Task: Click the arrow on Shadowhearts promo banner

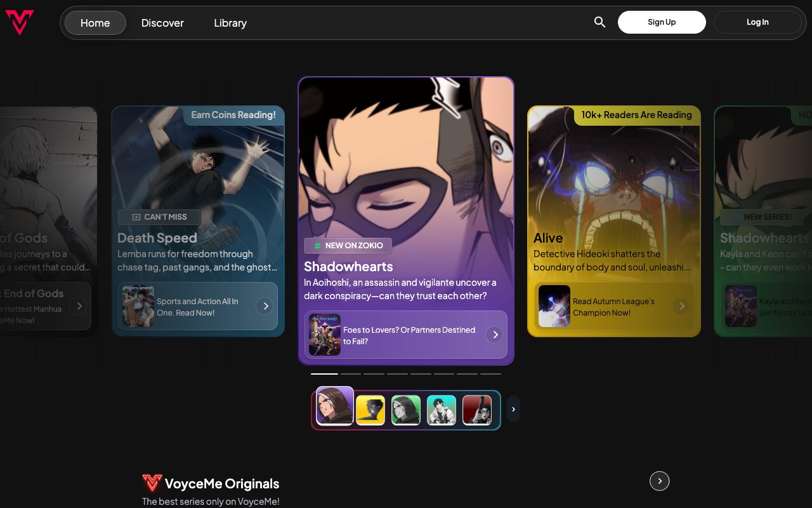Action: [494, 335]
